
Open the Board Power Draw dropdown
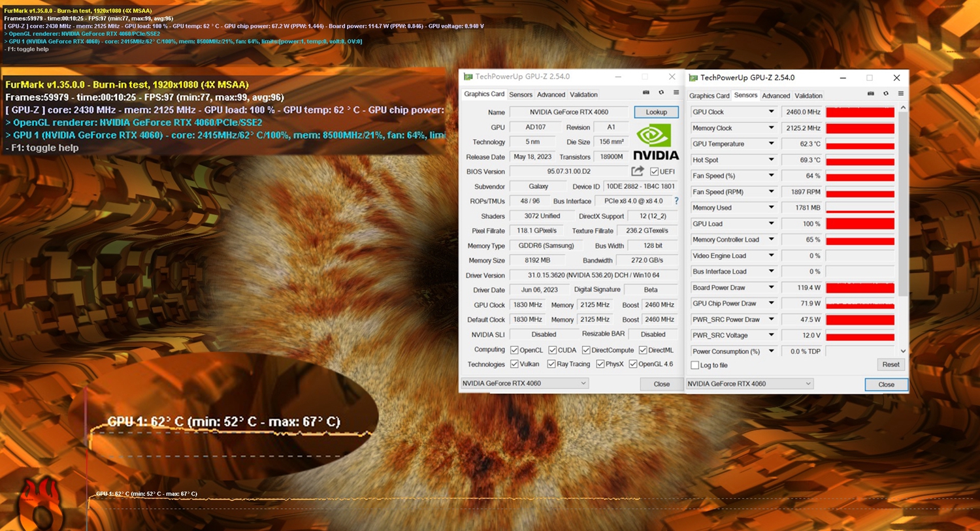[771, 287]
